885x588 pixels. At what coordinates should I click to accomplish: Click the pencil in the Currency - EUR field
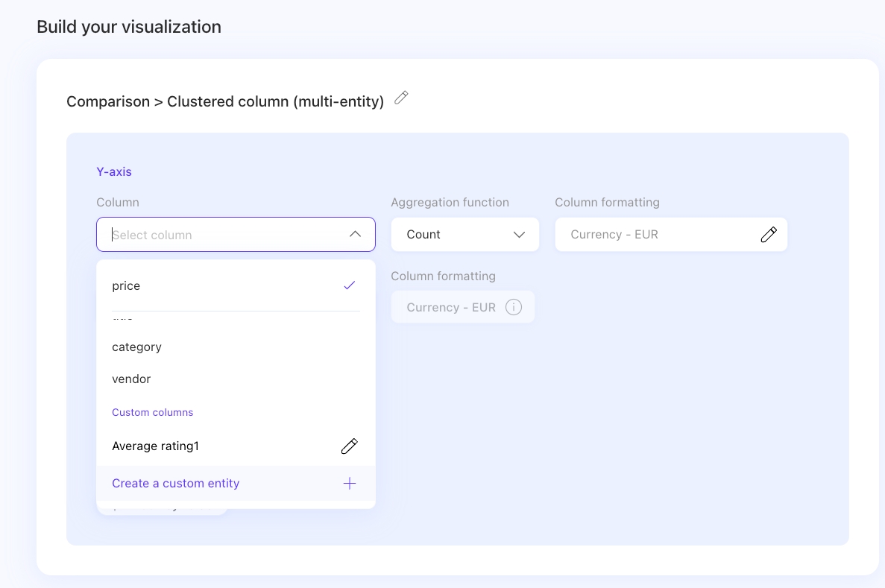pyautogui.click(x=769, y=235)
